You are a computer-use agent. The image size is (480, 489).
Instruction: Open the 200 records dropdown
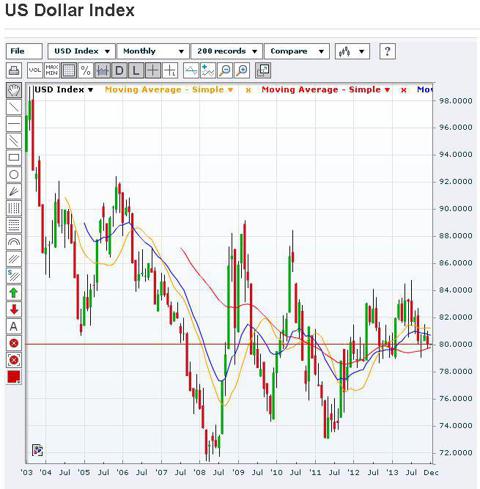pyautogui.click(x=226, y=51)
